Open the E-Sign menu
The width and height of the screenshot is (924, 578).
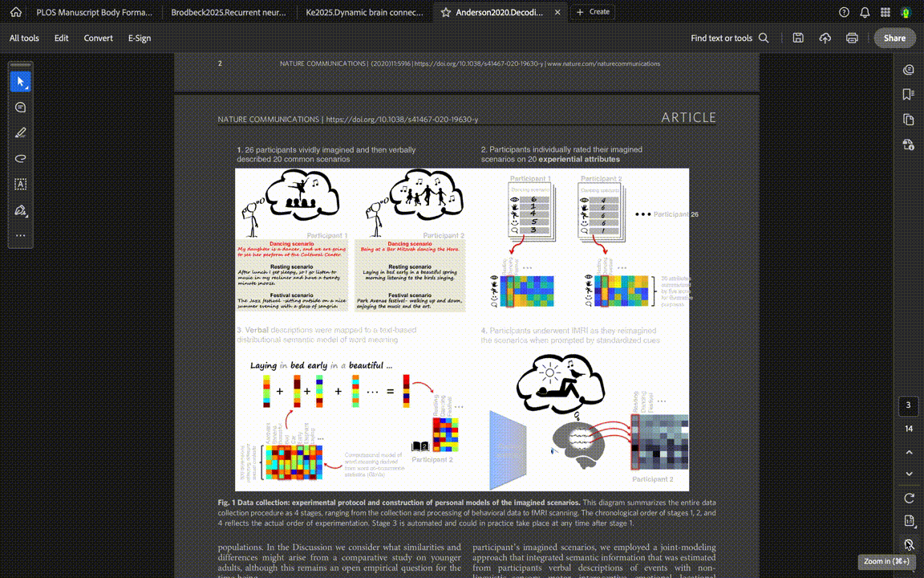(140, 38)
